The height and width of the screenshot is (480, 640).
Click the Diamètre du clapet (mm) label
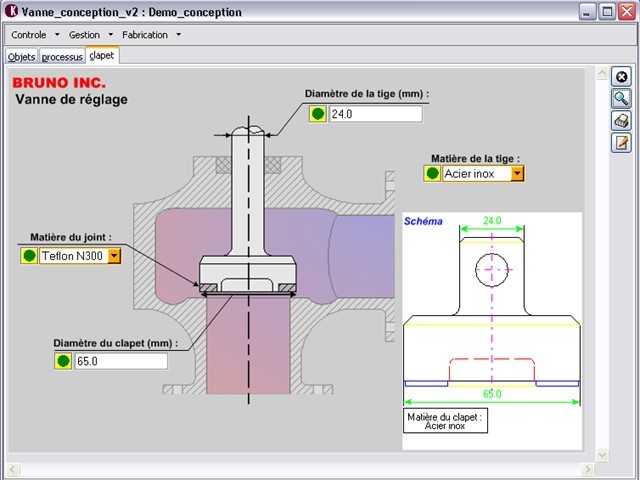point(116,343)
